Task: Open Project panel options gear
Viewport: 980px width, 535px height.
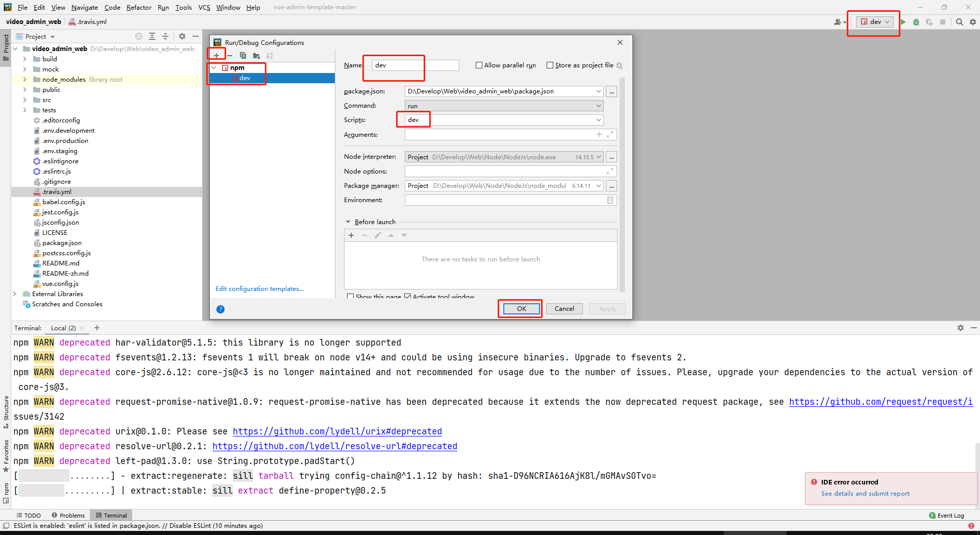Action: pyautogui.click(x=182, y=36)
